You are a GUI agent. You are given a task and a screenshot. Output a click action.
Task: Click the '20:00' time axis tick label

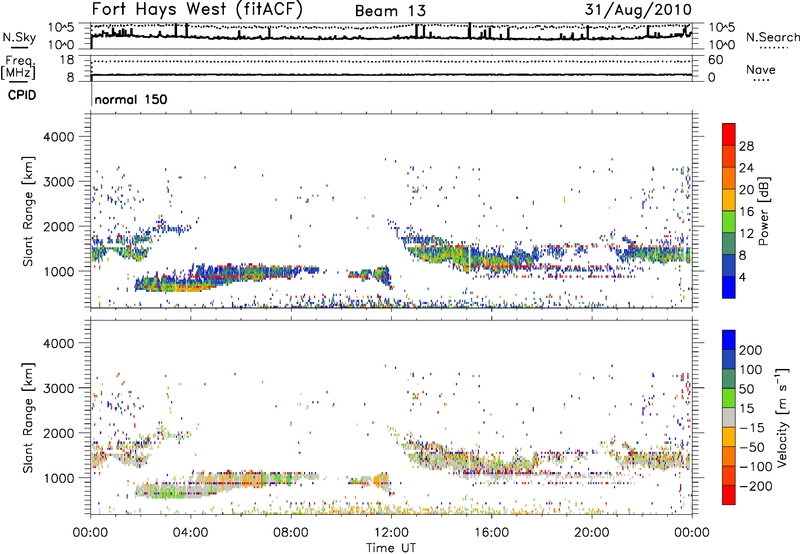[x=591, y=532]
